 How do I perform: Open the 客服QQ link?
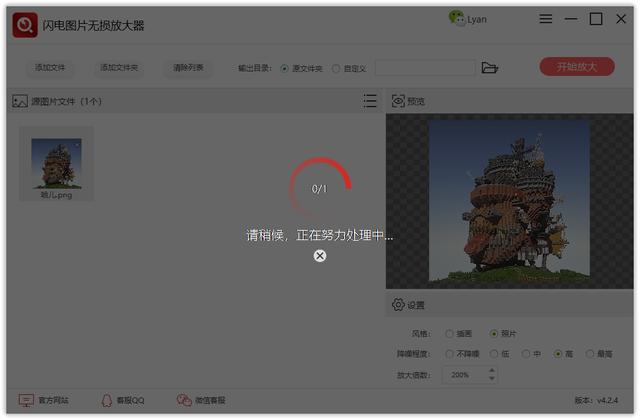click(x=131, y=400)
